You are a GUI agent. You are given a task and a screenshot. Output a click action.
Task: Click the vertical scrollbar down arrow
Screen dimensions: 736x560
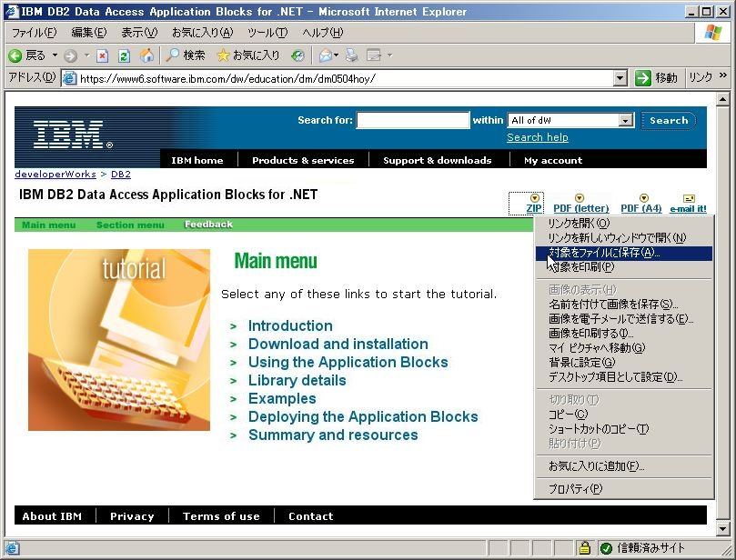tap(722, 529)
